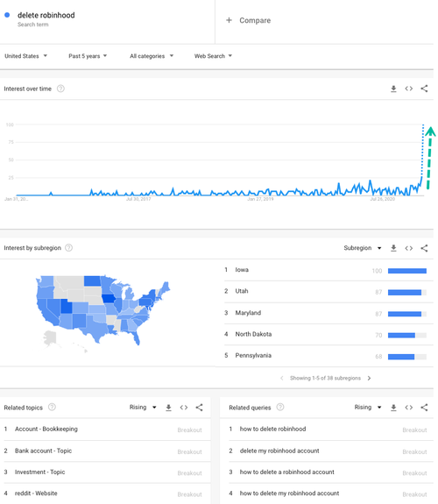
Task: Share the Interest by subregion map
Action: tap(424, 248)
